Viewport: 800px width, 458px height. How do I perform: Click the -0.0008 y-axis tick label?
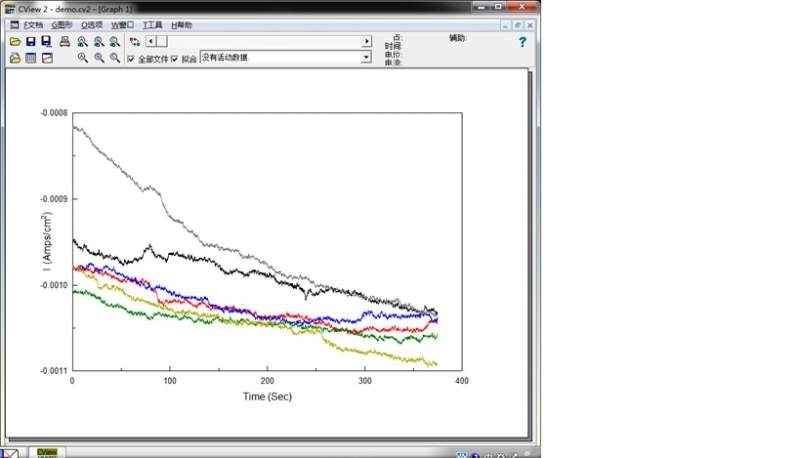point(54,113)
